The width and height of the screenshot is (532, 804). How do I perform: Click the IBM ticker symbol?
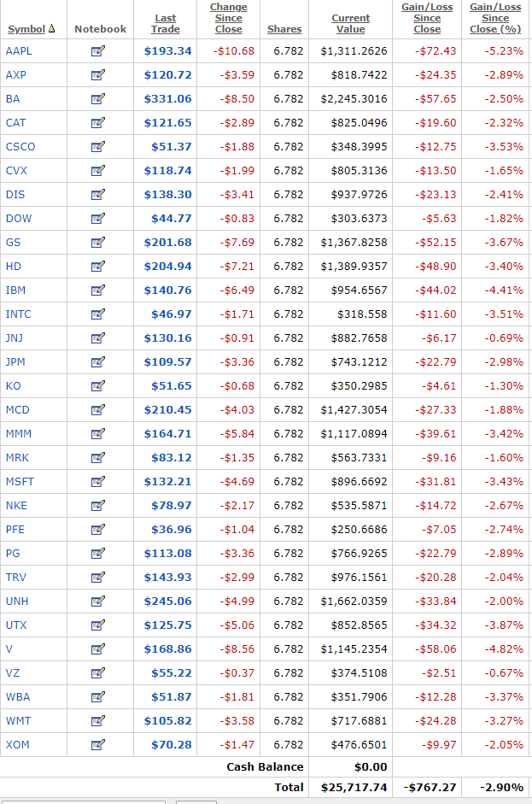[x=15, y=290]
